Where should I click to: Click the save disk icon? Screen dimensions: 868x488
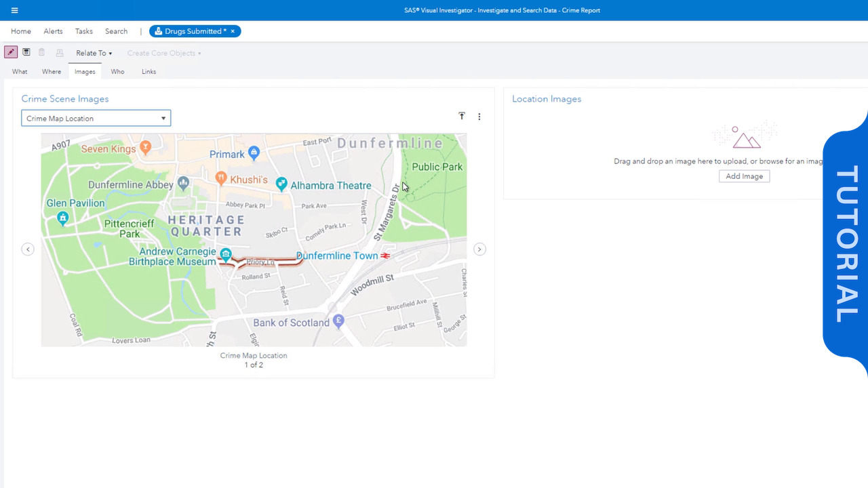pos(26,52)
